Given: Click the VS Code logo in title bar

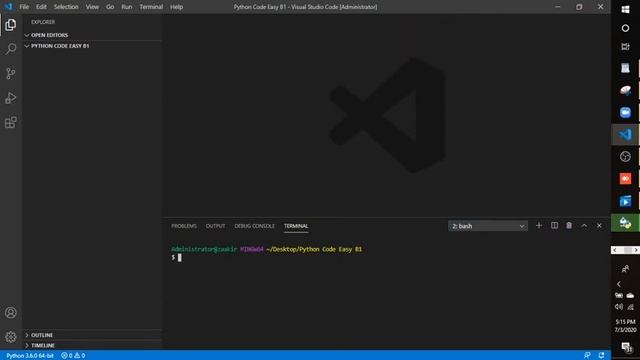Looking at the screenshot, I should pos(8,7).
